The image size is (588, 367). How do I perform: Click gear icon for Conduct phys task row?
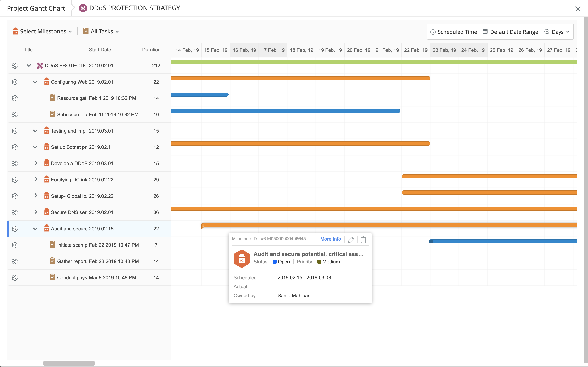pyautogui.click(x=15, y=277)
